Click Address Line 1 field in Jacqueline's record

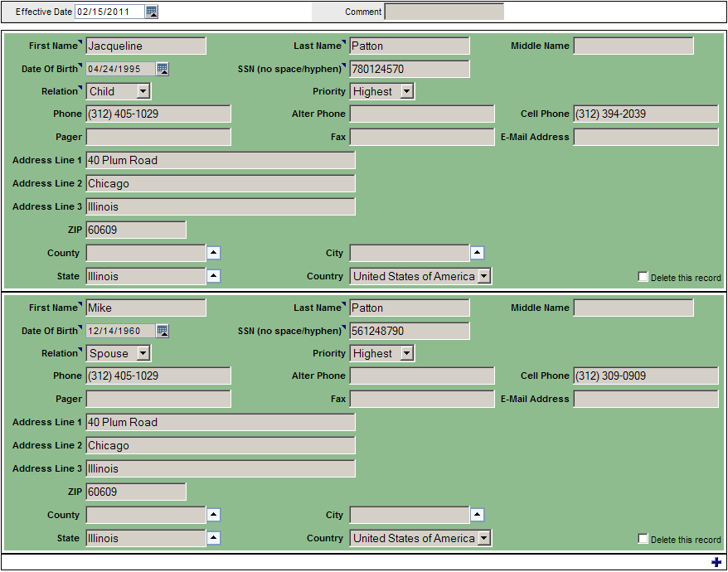coord(221,160)
